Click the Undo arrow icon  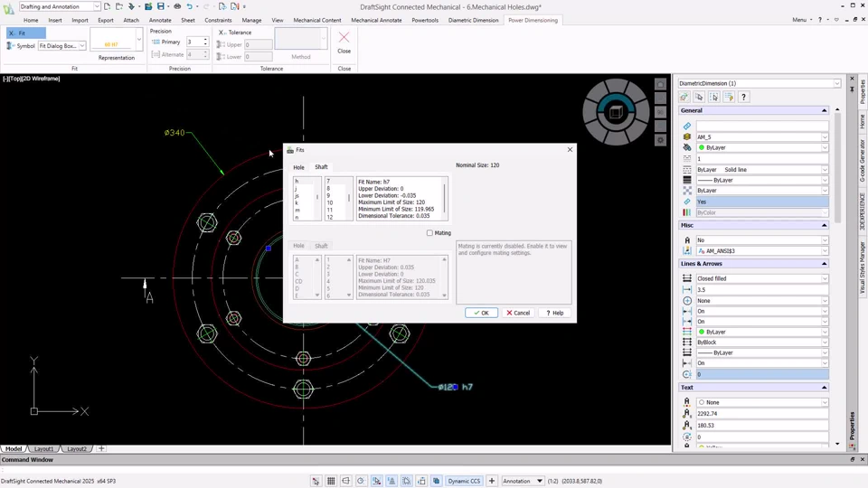tap(189, 6)
